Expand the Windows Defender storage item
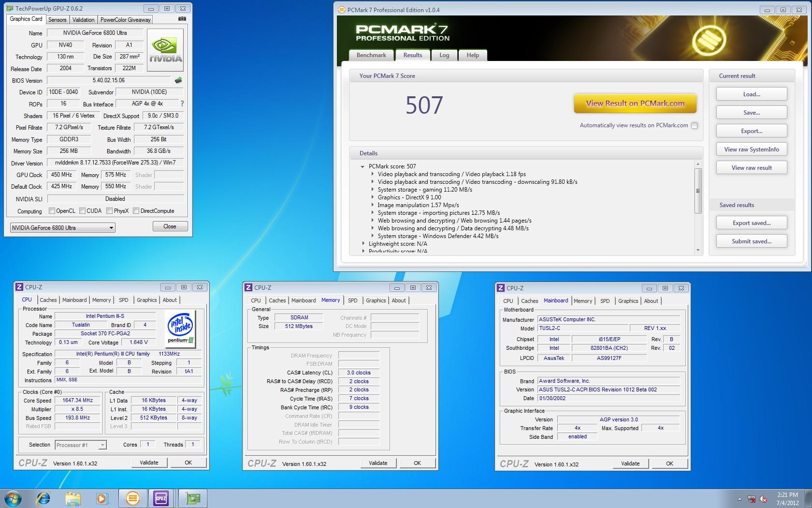Viewport: 812px width, 508px height. (373, 236)
